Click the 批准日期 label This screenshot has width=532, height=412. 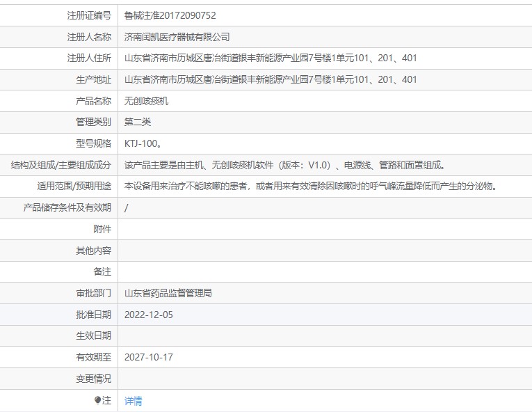pyautogui.click(x=94, y=315)
